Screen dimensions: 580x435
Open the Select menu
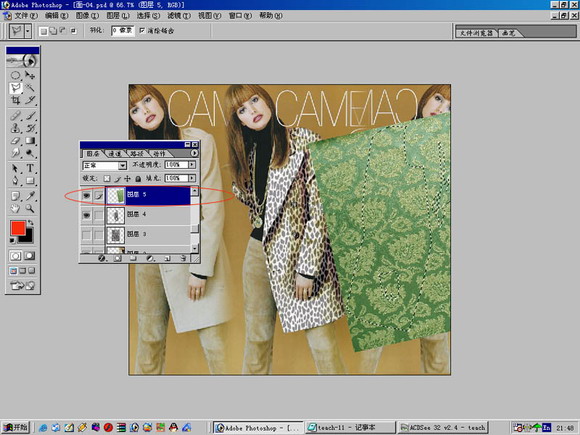click(148, 16)
